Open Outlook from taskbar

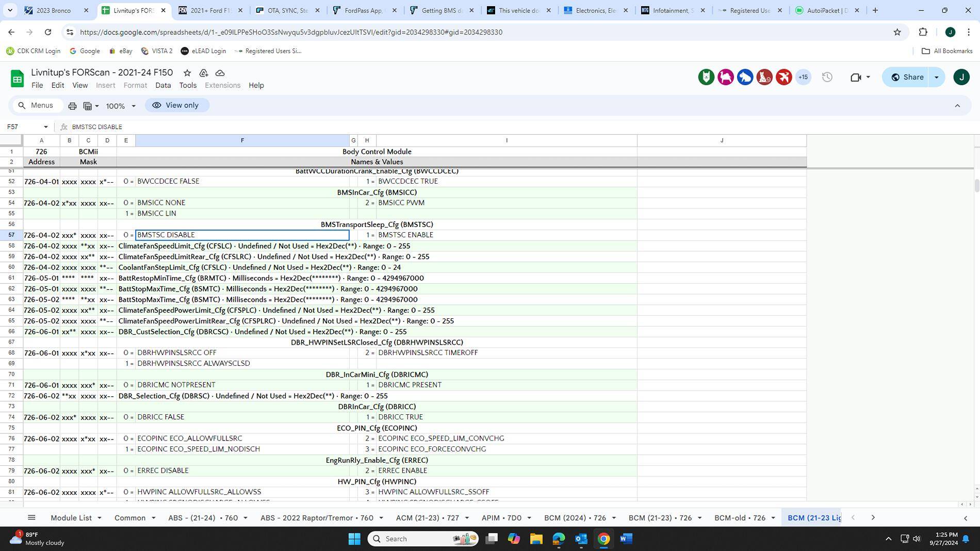point(581,539)
